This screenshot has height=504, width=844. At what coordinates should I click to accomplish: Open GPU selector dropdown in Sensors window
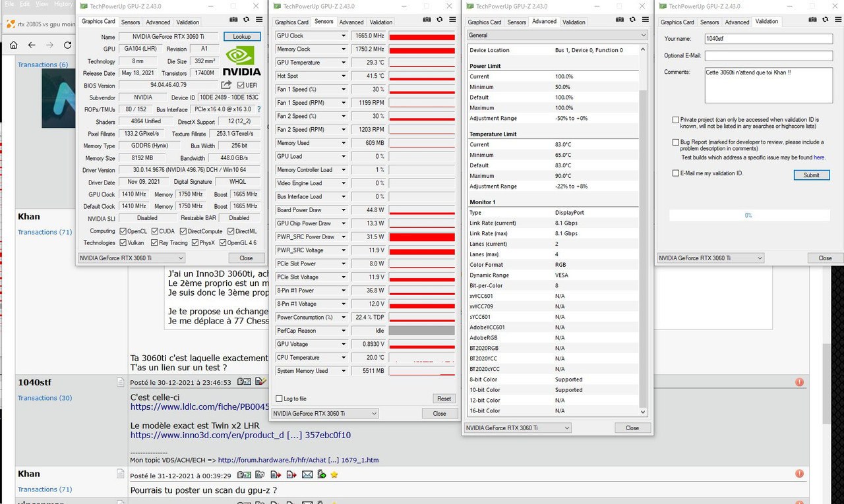[325, 413]
